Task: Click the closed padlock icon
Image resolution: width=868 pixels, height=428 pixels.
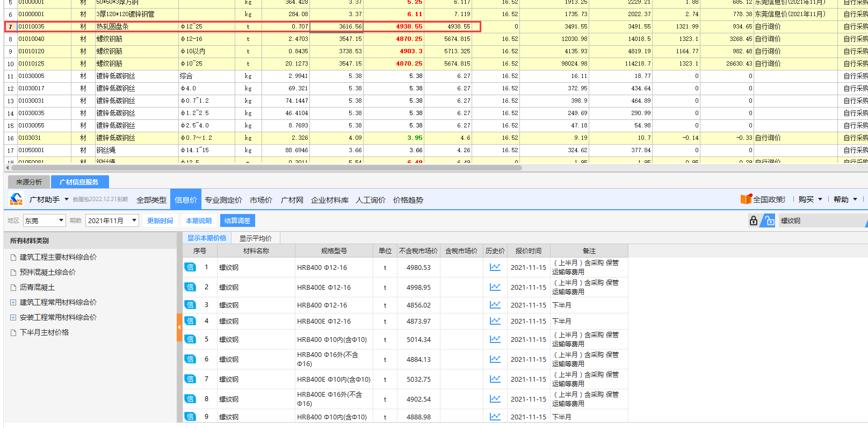Action: point(754,220)
